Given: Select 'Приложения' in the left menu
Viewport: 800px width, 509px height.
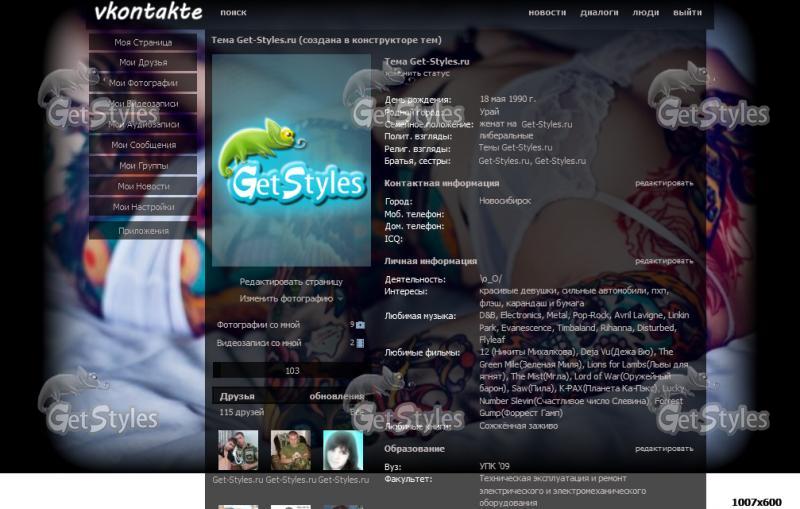Looking at the screenshot, I should point(143,231).
